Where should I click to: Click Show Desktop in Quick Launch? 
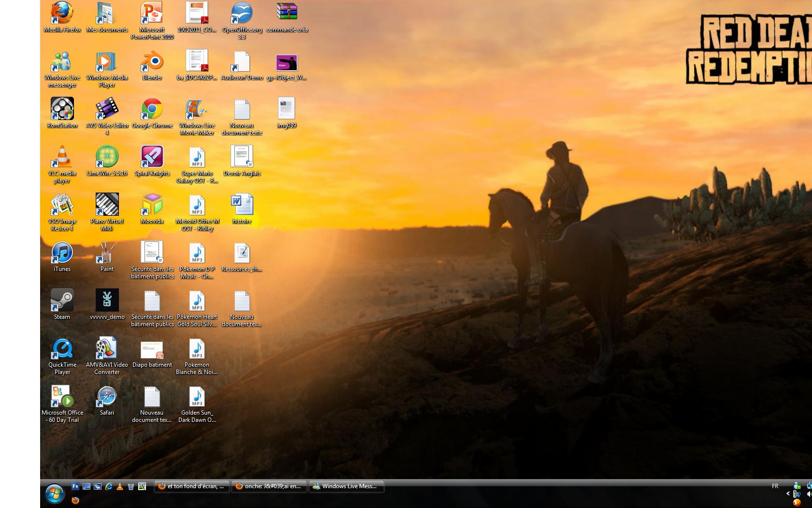click(x=87, y=486)
